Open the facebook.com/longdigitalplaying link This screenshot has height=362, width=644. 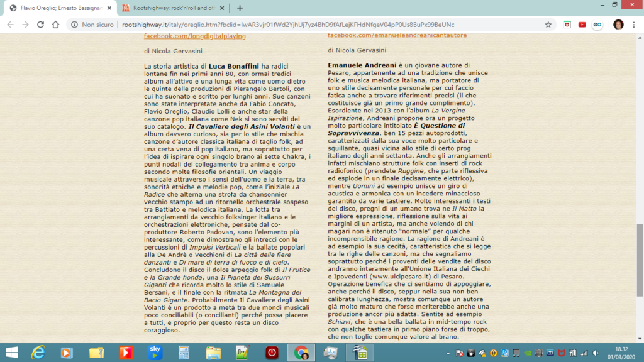click(x=195, y=36)
